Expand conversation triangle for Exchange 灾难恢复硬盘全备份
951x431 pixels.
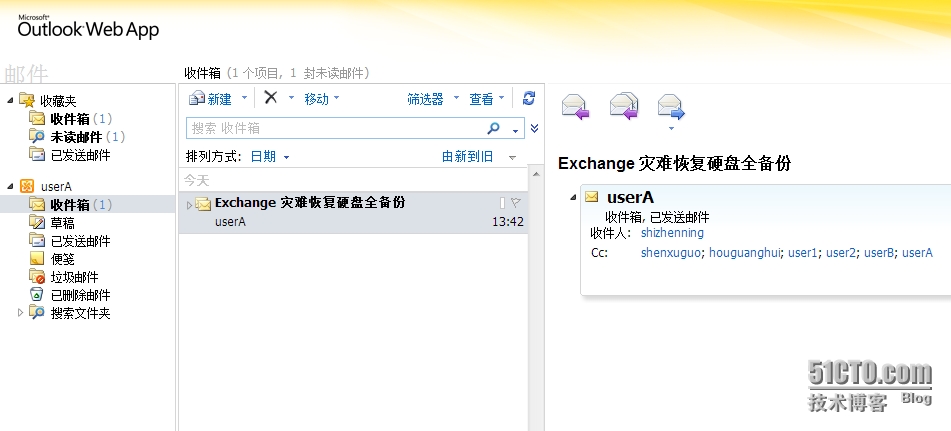click(x=189, y=205)
